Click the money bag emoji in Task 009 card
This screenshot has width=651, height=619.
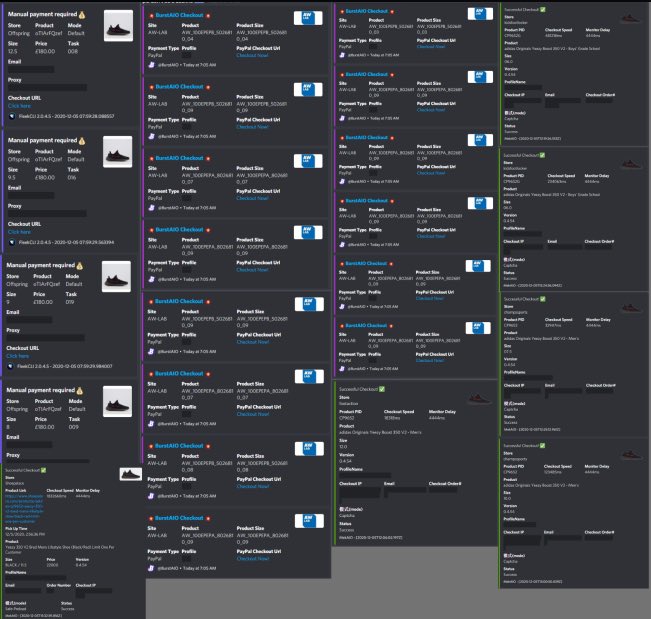[x=80, y=391]
